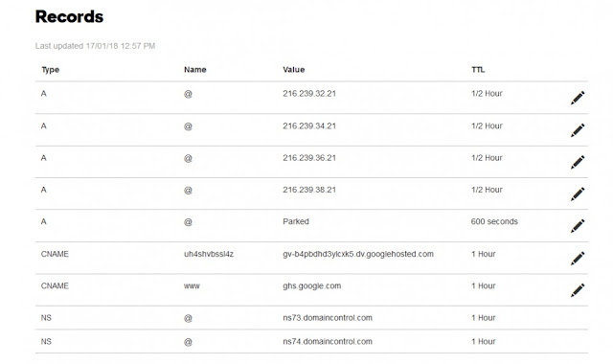613x364 pixels.
Task: Select the Name column header
Action: [x=195, y=70]
